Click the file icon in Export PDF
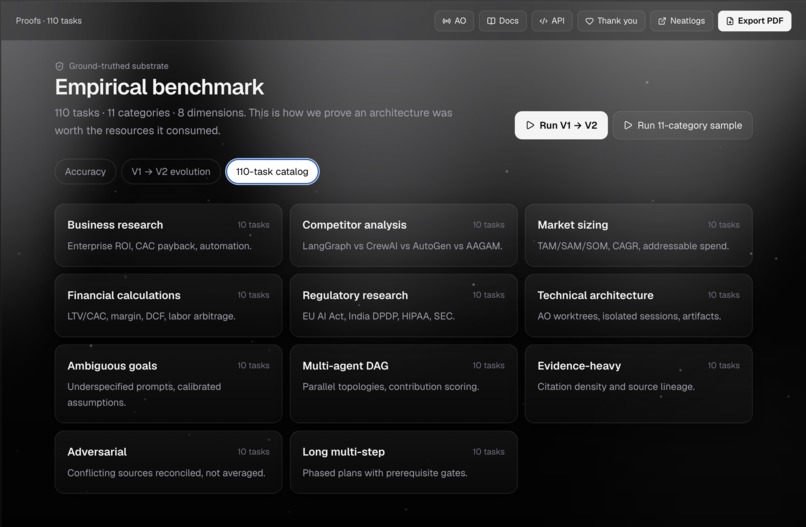 pyautogui.click(x=729, y=21)
